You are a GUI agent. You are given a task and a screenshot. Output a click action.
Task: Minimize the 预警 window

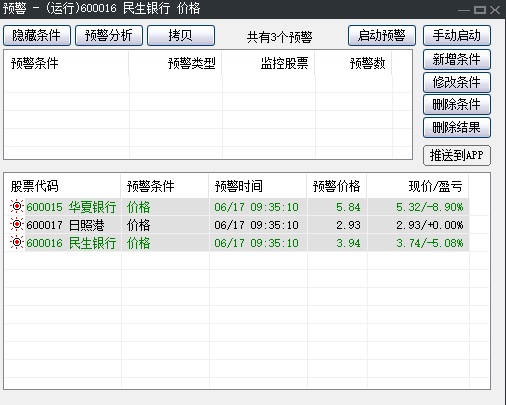pos(464,11)
